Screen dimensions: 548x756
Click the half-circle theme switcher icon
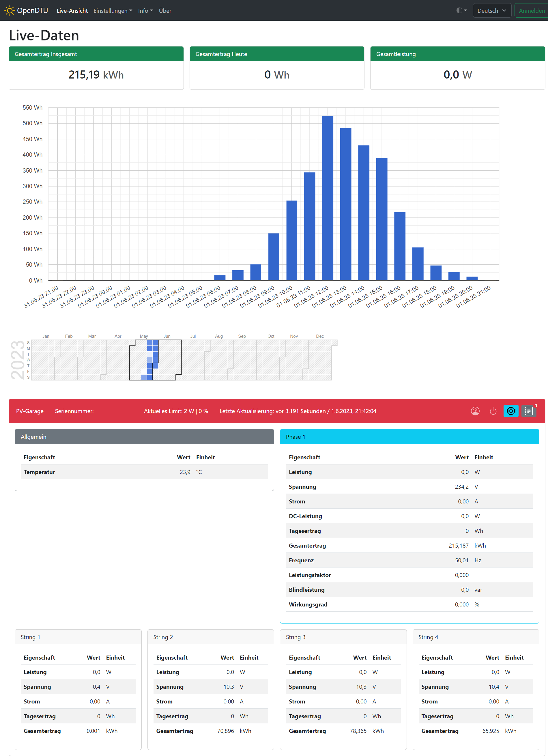[x=461, y=11]
